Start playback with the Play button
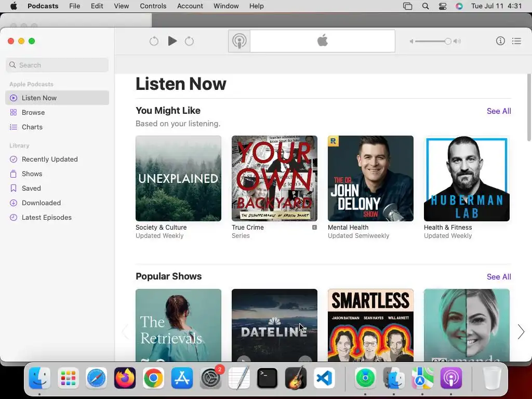 point(172,41)
